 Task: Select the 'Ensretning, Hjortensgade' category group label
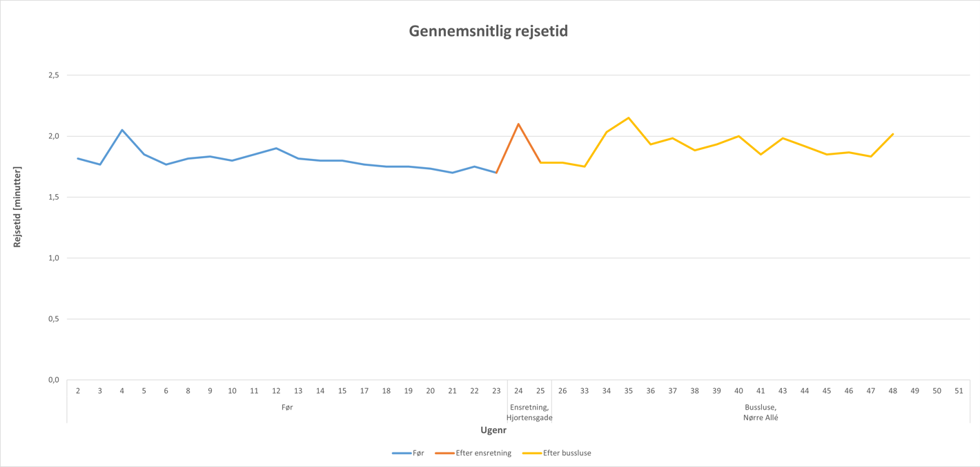pyautogui.click(x=529, y=412)
